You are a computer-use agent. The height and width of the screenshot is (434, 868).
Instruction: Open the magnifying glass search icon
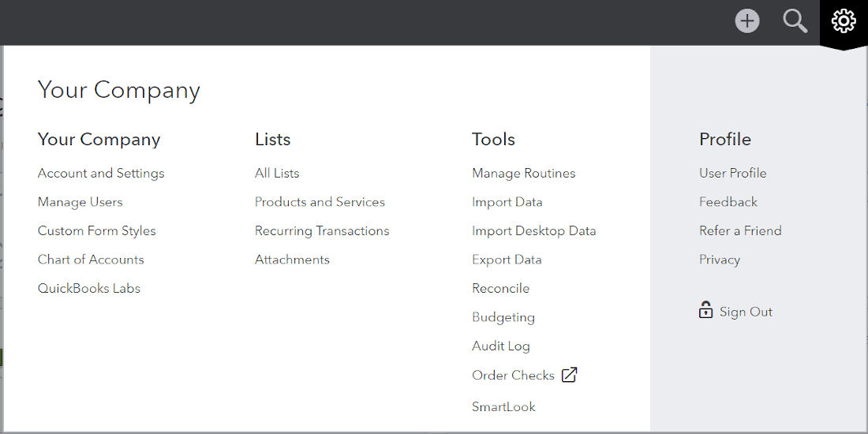coord(795,21)
